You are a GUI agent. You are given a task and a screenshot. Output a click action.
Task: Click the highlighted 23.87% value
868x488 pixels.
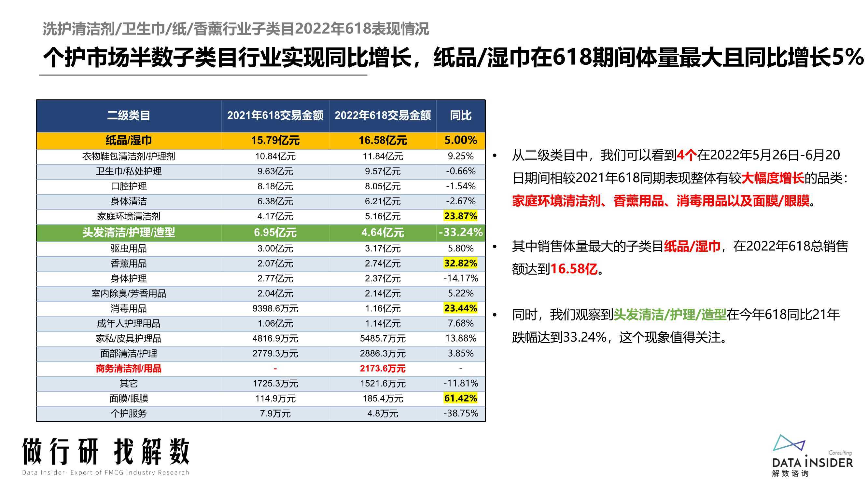pos(461,216)
